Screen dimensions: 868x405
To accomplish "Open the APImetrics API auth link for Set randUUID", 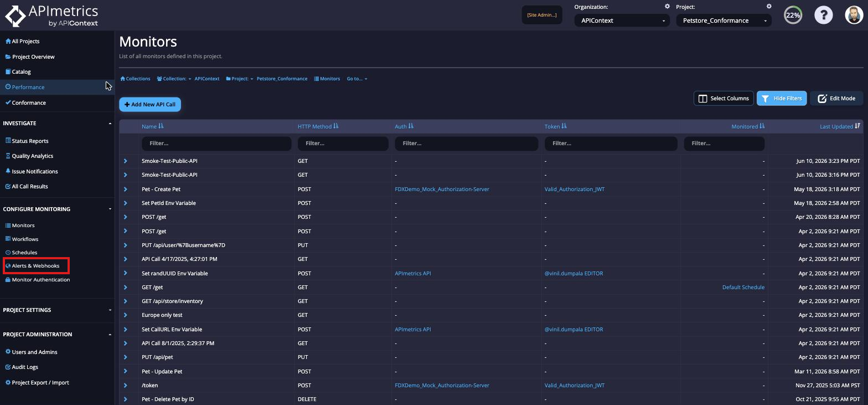I will click(x=412, y=273).
